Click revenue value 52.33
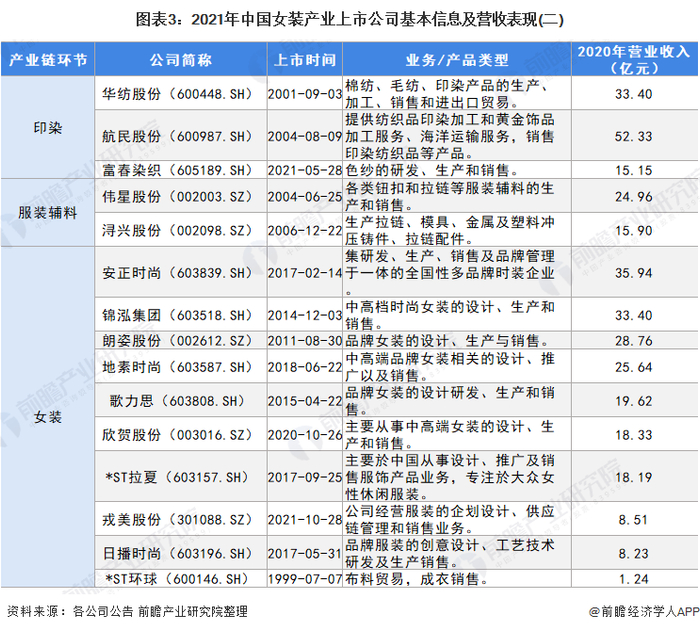 point(633,136)
